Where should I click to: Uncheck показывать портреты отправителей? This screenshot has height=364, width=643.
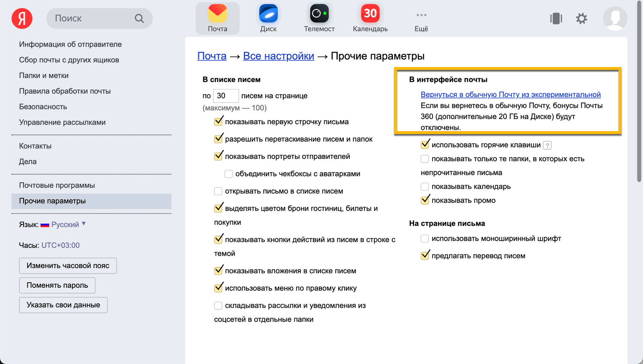219,156
